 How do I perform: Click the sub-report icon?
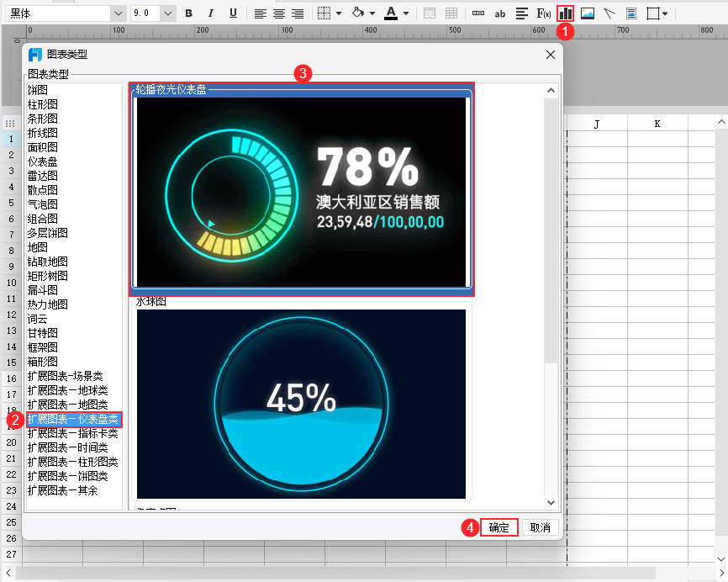631,13
